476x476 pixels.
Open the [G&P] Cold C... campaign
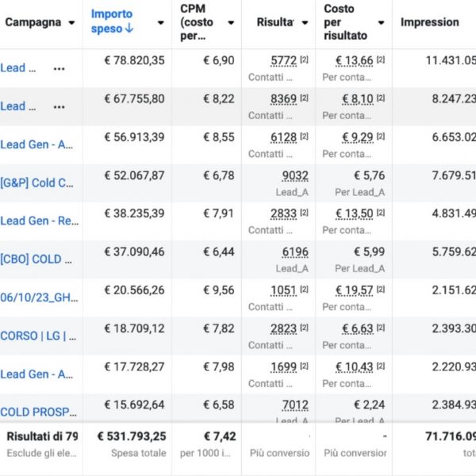[36, 183]
